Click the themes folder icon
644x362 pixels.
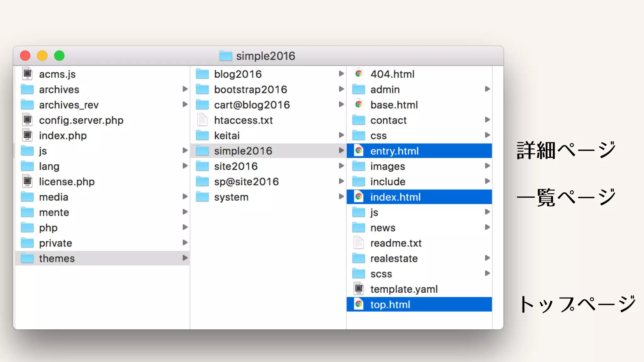tap(27, 258)
